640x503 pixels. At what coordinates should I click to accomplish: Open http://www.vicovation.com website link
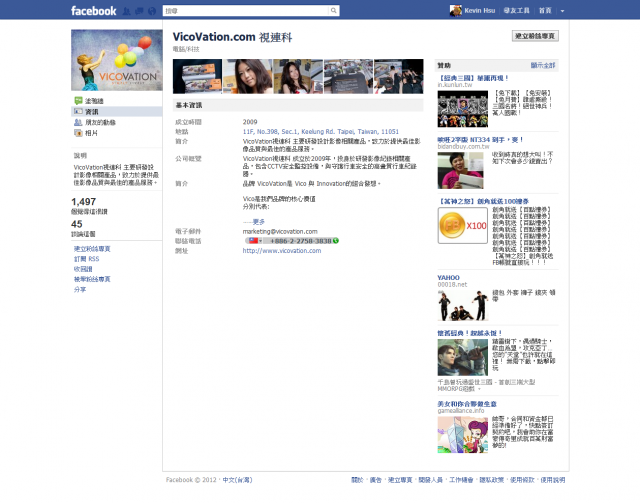282,251
